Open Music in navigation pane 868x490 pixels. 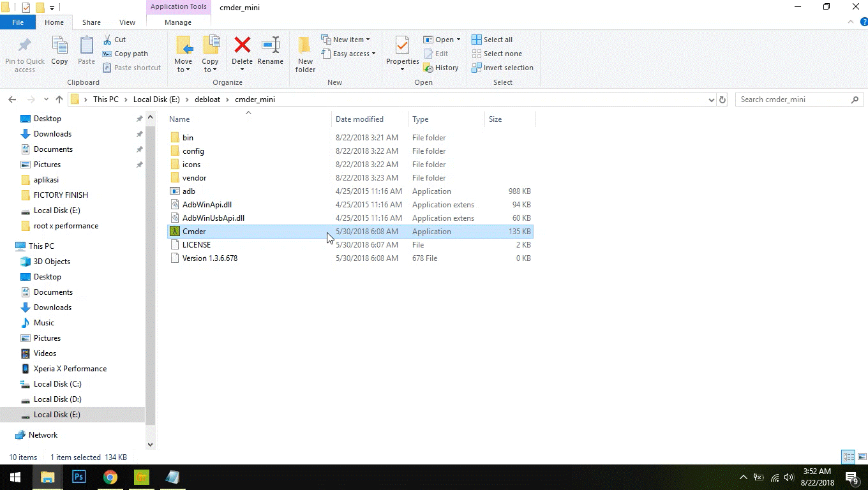[x=43, y=323]
